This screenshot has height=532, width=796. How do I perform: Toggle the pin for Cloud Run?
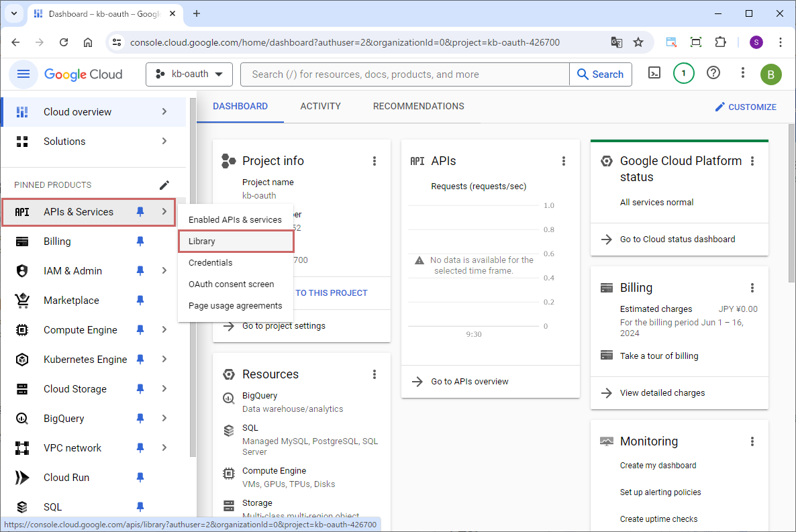tap(140, 478)
